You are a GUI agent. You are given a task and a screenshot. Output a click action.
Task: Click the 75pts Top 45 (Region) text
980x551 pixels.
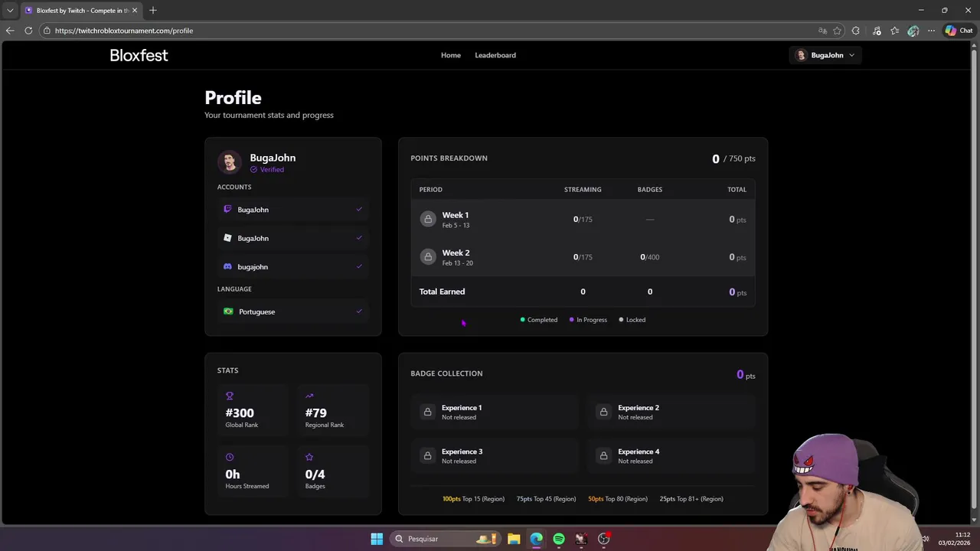click(546, 499)
